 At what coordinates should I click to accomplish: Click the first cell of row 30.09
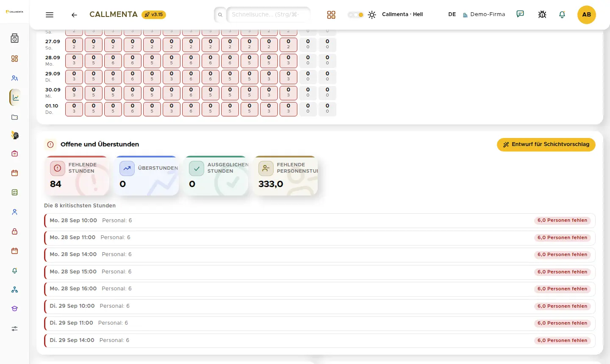pos(74,93)
